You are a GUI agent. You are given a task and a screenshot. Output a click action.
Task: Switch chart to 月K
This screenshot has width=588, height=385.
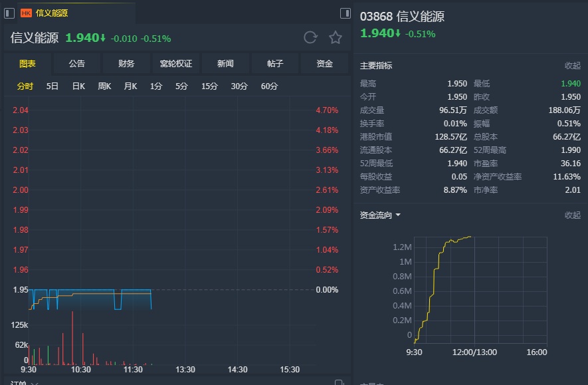(130, 86)
